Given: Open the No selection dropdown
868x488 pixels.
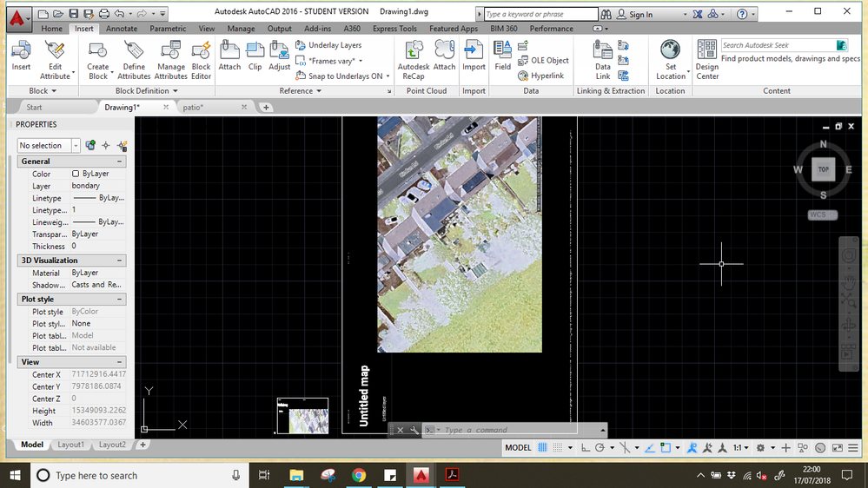Looking at the screenshot, I should 76,146.
